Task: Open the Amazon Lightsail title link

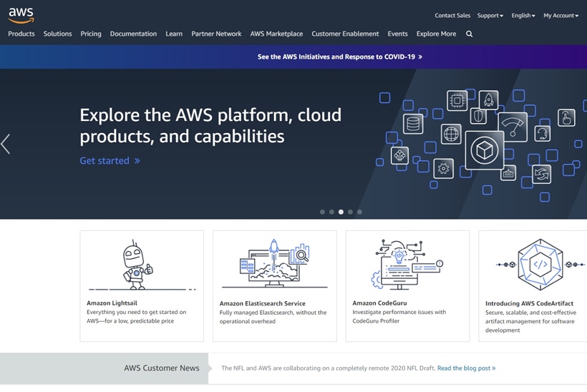Action: click(112, 303)
